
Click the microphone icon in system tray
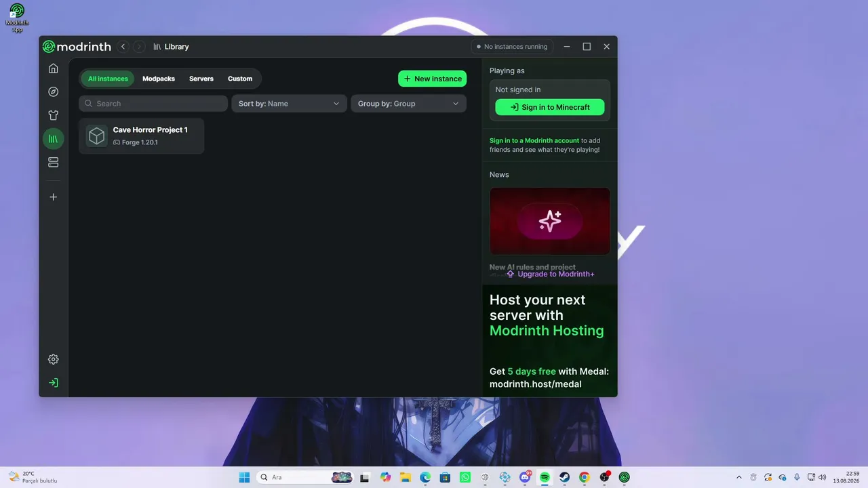(x=797, y=477)
